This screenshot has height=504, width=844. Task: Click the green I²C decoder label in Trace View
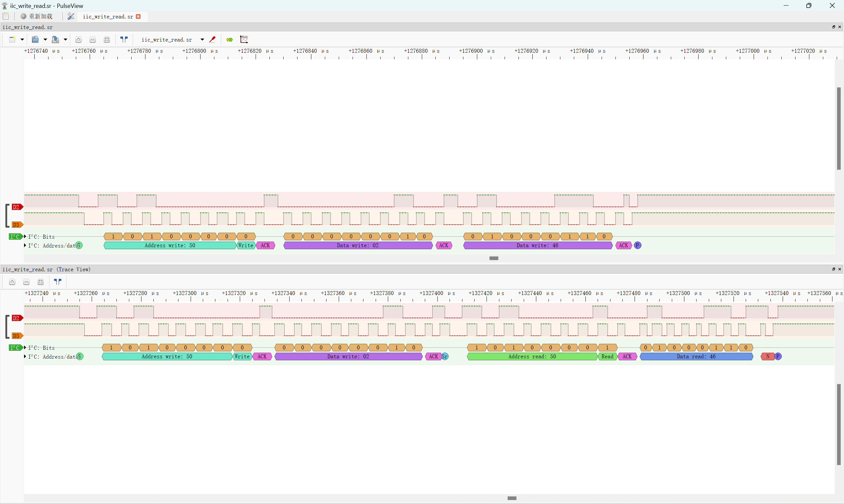[15, 347]
